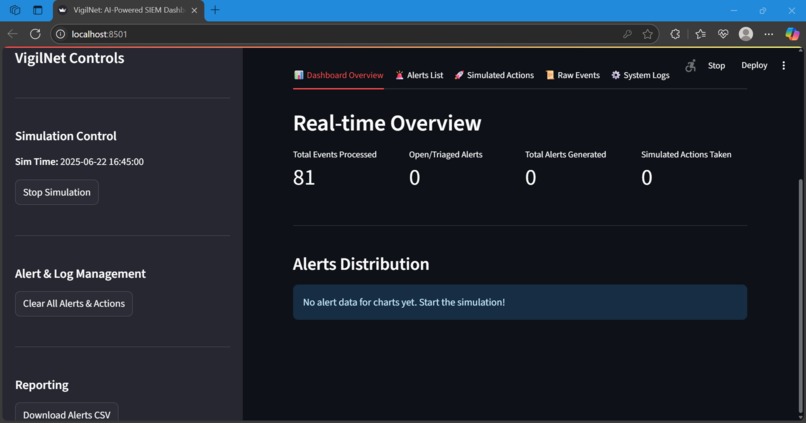This screenshot has height=423, width=806.
Task: Click the Simulated Actions Taken label
Action: [686, 154]
